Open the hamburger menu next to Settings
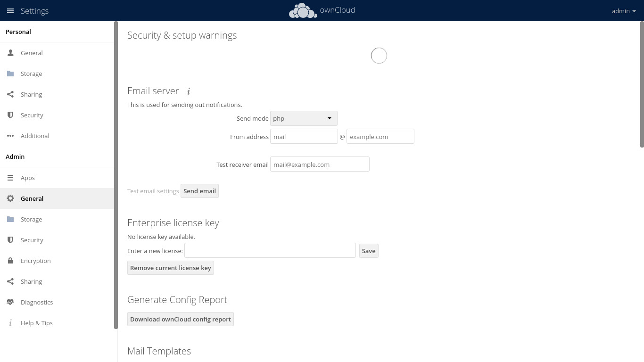The image size is (644, 362). 10,11
